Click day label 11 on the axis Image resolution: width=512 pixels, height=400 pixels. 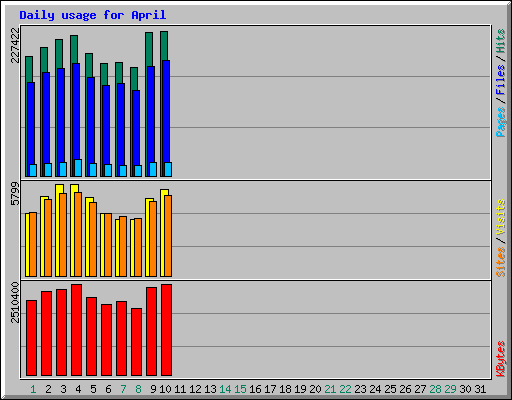[x=180, y=389]
